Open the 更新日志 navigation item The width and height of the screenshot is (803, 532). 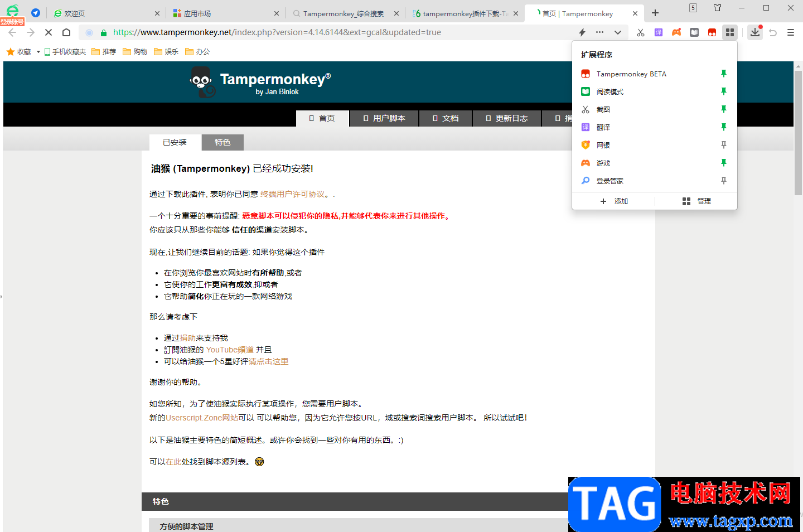click(507, 118)
